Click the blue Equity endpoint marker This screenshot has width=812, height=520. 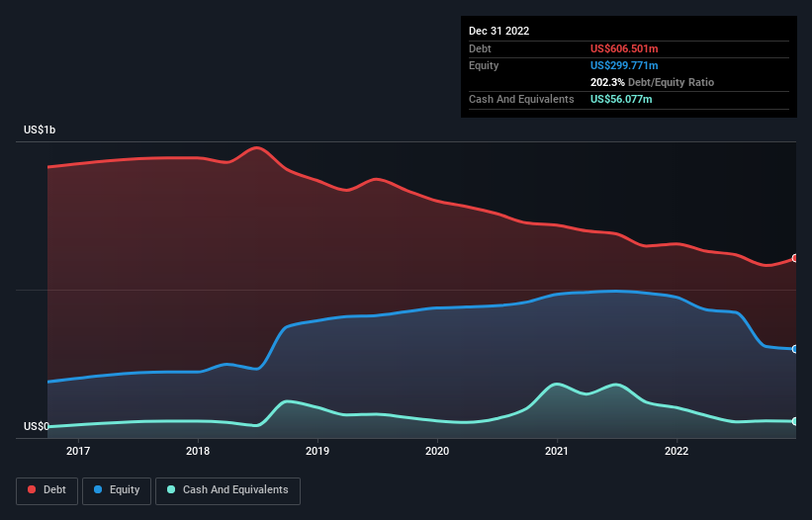(x=795, y=349)
